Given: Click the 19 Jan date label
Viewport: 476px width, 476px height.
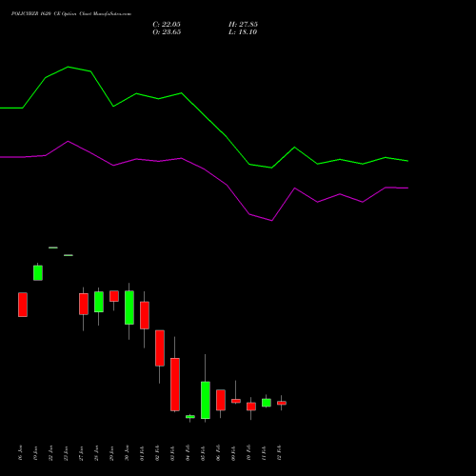Looking at the screenshot, I should point(36,453).
